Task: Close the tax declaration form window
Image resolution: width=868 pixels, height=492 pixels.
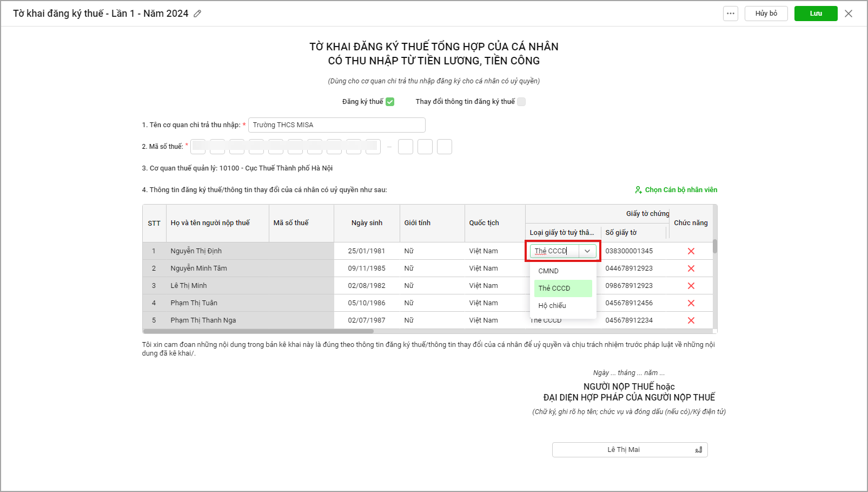Action: (x=849, y=14)
